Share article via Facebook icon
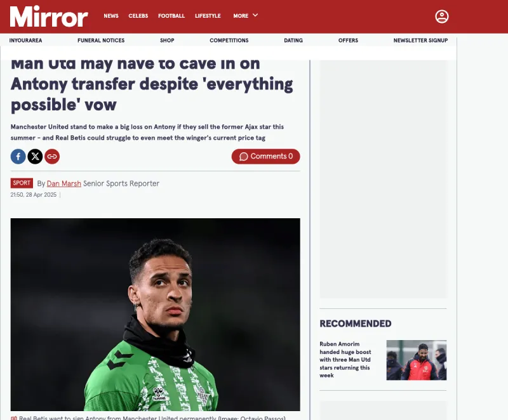 click(x=18, y=157)
